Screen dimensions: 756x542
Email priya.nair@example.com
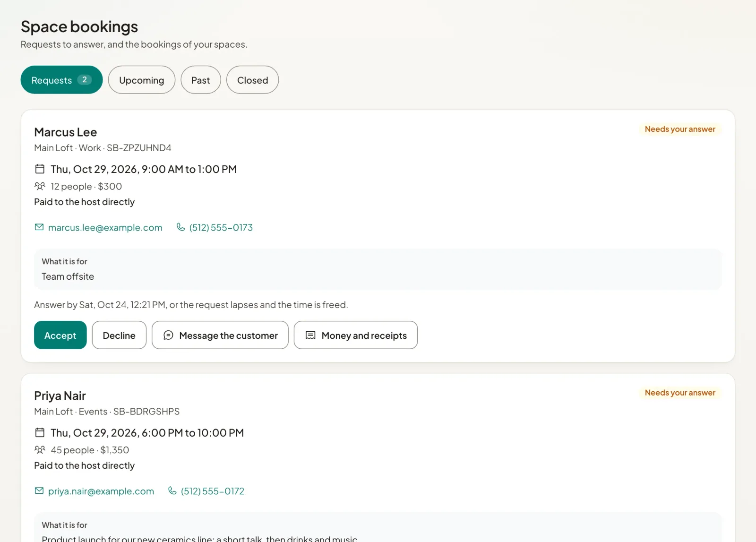point(101,491)
